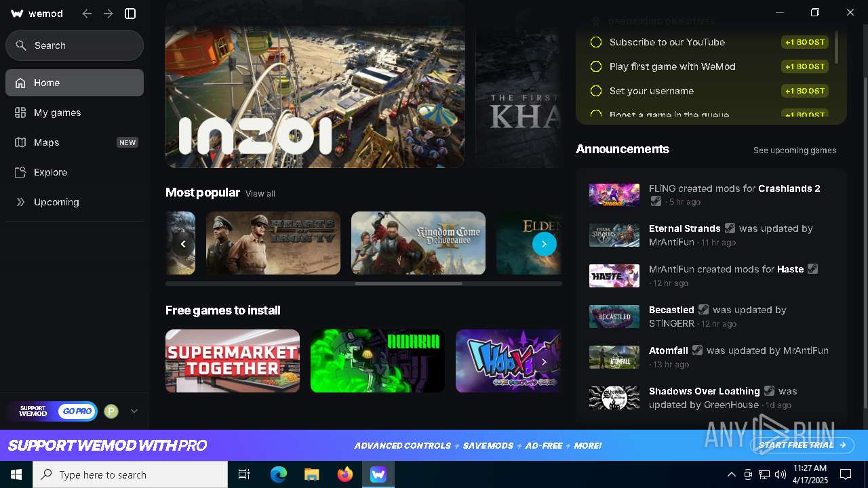Viewport: 868px width, 488px height.
Task: Open Hearts of Iron IV game card
Action: pos(273,243)
